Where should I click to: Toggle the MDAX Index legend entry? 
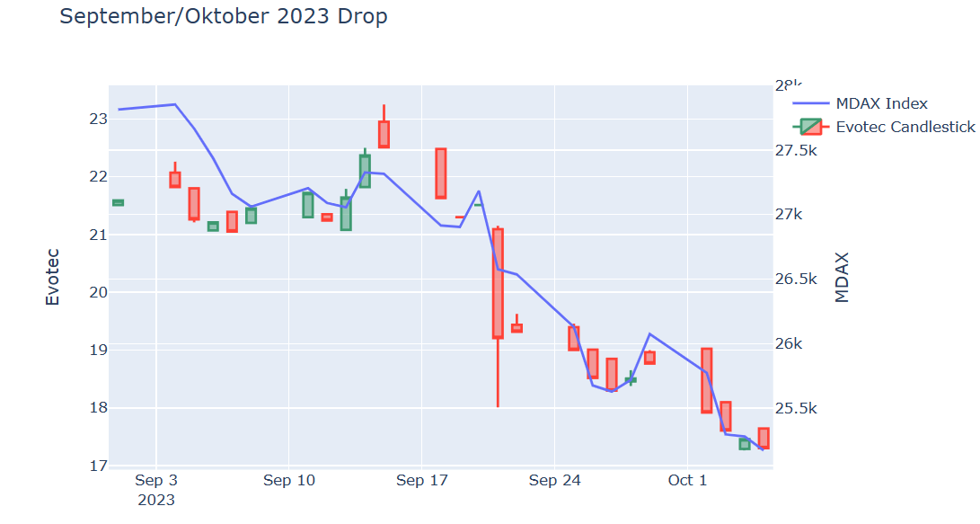881,103
